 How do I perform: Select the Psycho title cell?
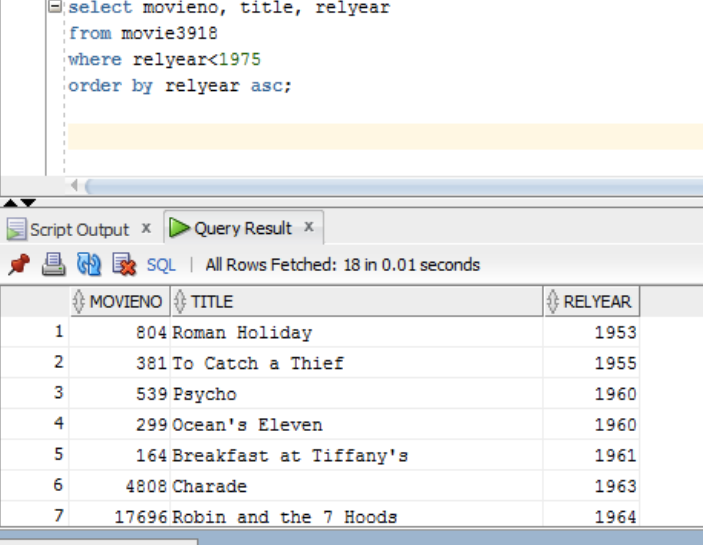(x=357, y=394)
